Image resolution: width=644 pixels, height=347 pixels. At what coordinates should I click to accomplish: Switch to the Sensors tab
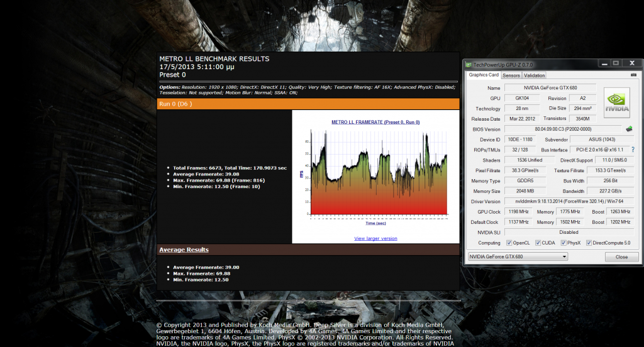click(511, 75)
